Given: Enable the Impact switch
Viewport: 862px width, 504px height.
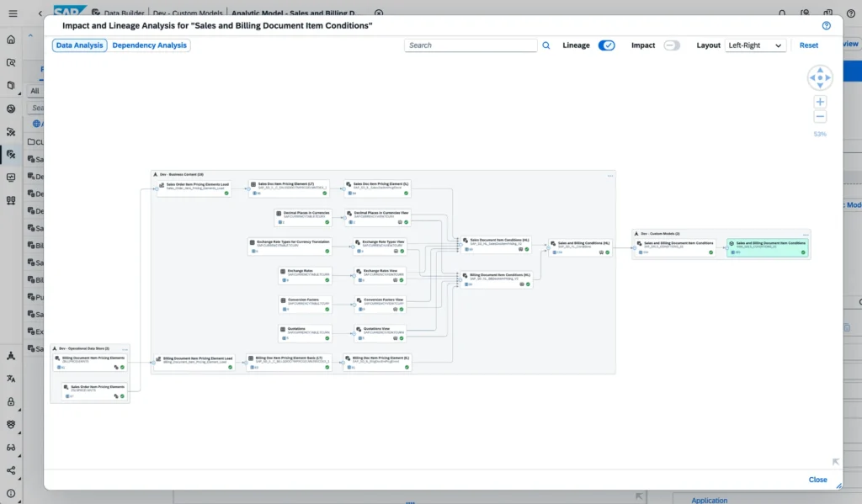Looking at the screenshot, I should point(671,45).
